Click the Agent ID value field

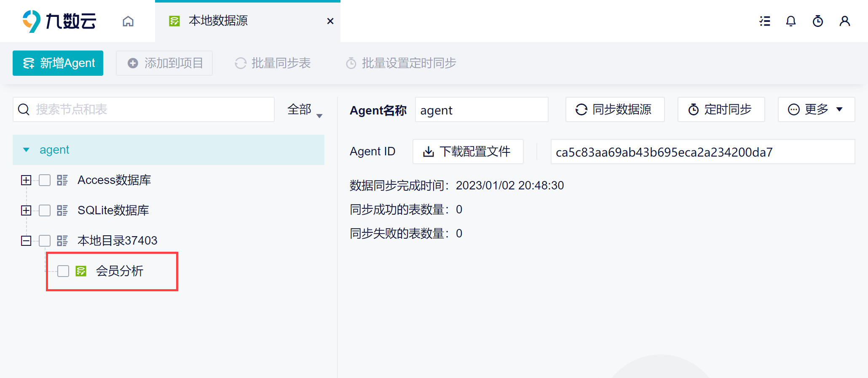[x=702, y=152]
